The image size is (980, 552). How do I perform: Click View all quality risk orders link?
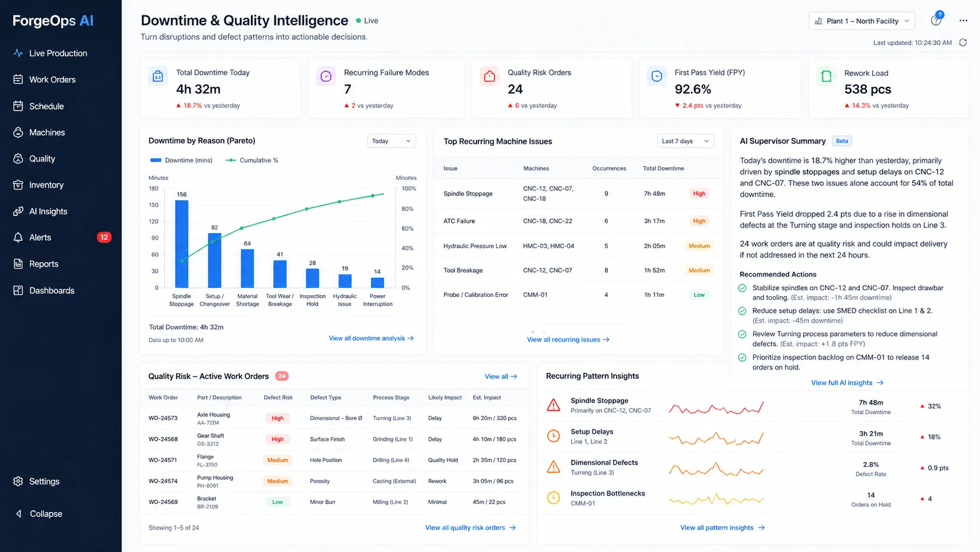click(x=471, y=528)
